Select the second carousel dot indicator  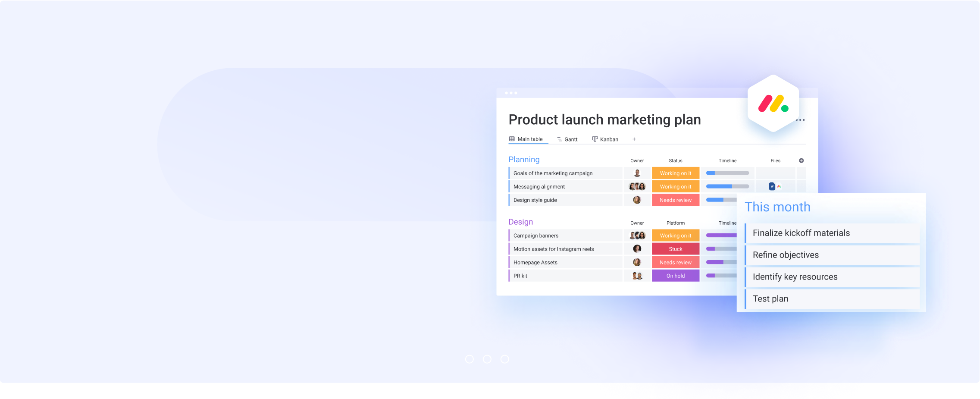pyautogui.click(x=487, y=359)
